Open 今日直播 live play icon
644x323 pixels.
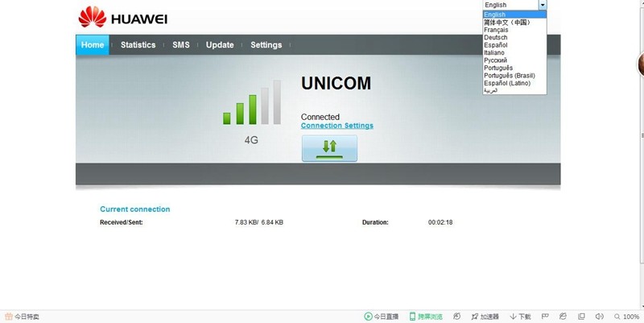[368, 317]
